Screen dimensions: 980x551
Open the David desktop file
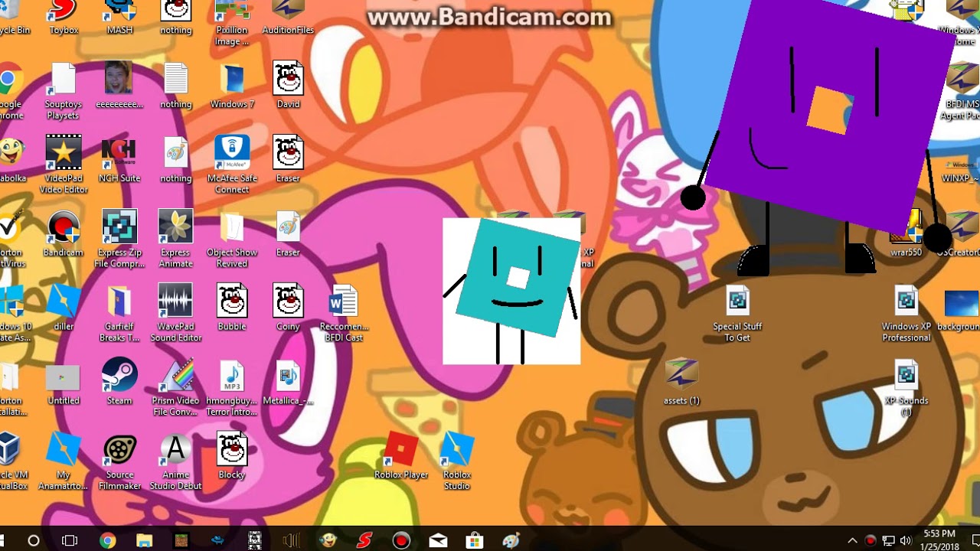coord(288,84)
